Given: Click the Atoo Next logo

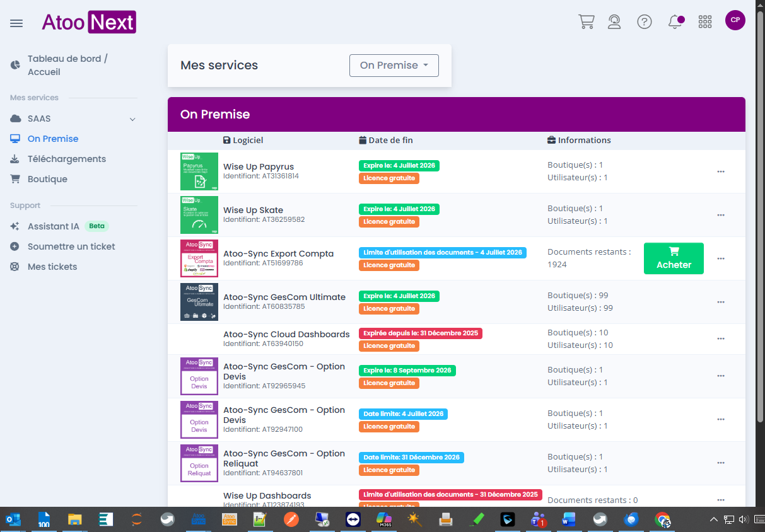Looking at the screenshot, I should click(x=89, y=23).
